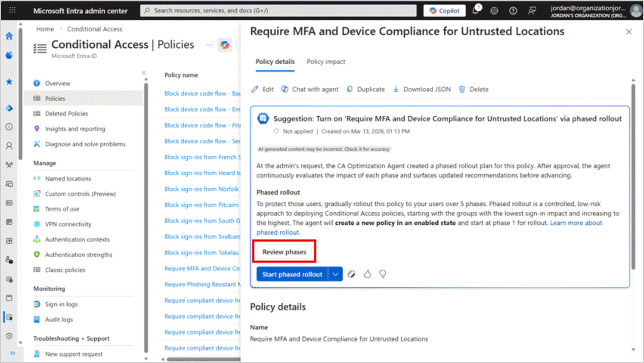644x363 pixels.
Task: Open the Start phased rollout dropdown arrow
Action: coord(334,274)
